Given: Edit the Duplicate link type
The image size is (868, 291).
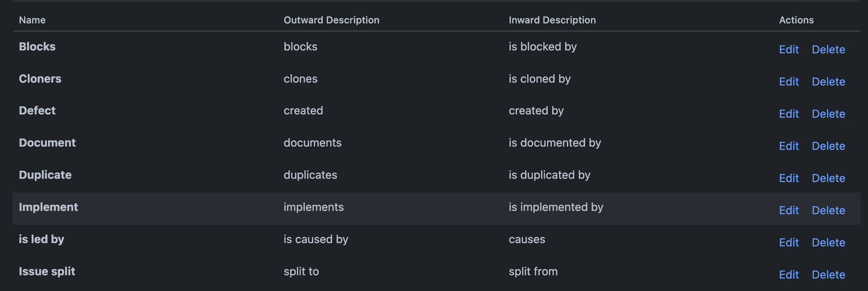Looking at the screenshot, I should 789,178.
